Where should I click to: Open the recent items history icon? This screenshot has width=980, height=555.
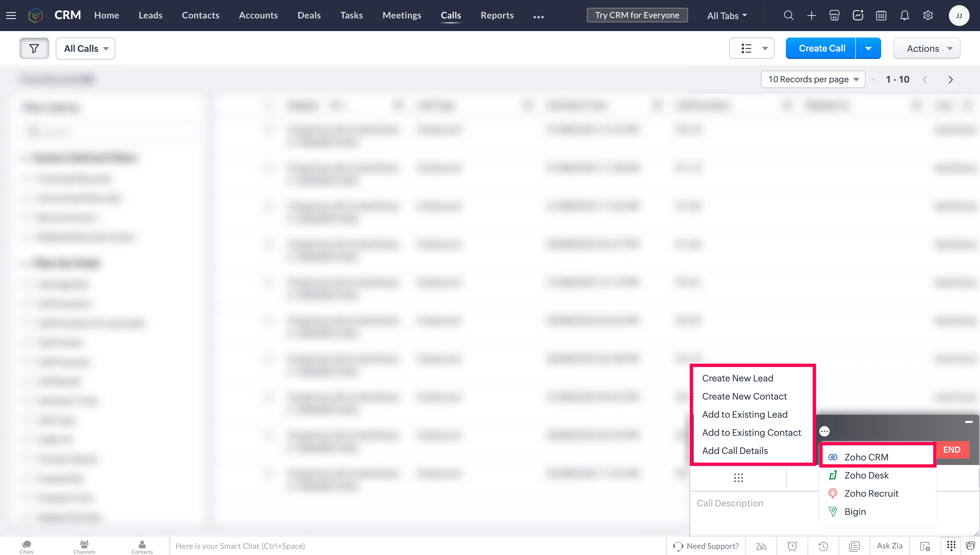823,546
